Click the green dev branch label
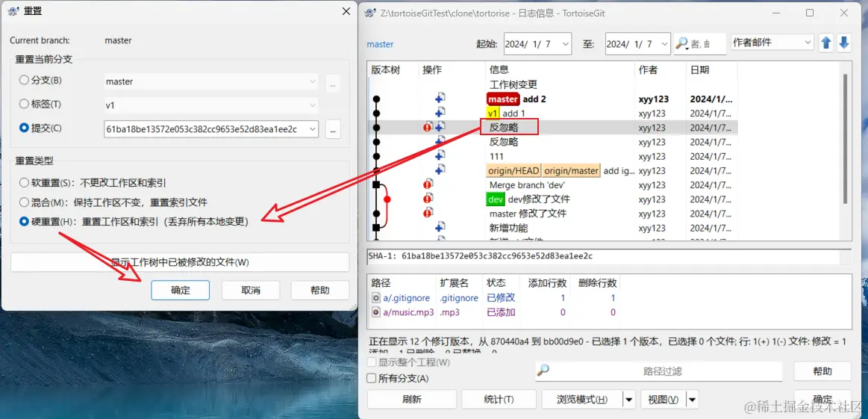The image size is (868, 419). pos(496,199)
